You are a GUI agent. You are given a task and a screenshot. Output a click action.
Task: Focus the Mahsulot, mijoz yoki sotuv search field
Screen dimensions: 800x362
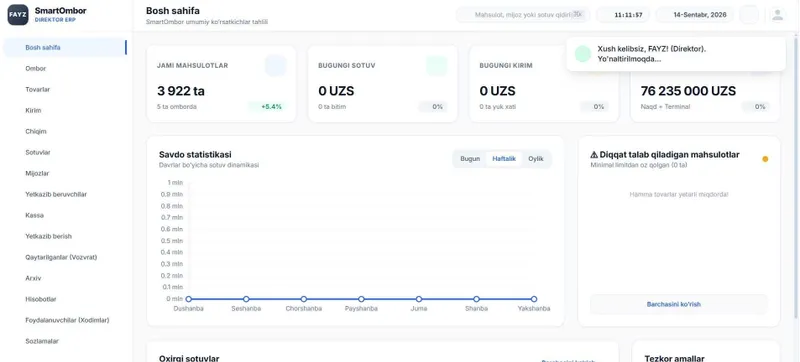point(523,15)
